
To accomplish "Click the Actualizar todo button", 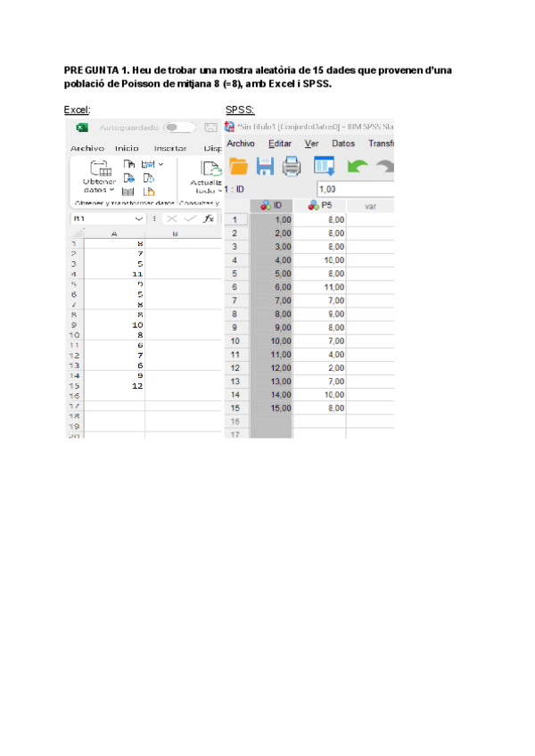I will pyautogui.click(x=206, y=177).
